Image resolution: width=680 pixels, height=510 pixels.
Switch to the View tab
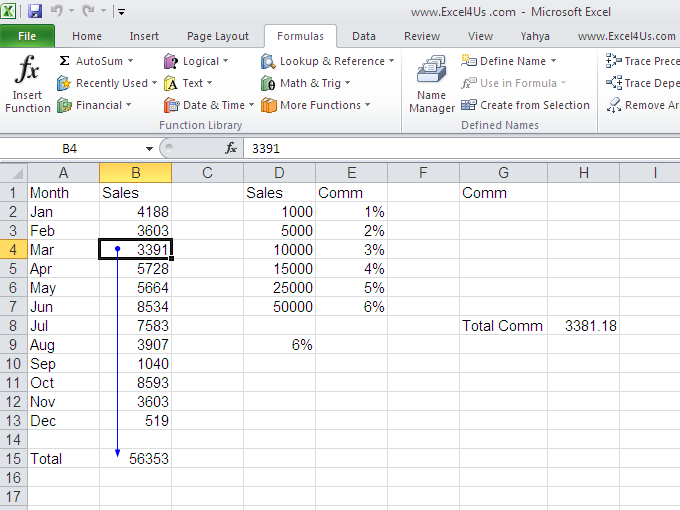[x=480, y=36]
